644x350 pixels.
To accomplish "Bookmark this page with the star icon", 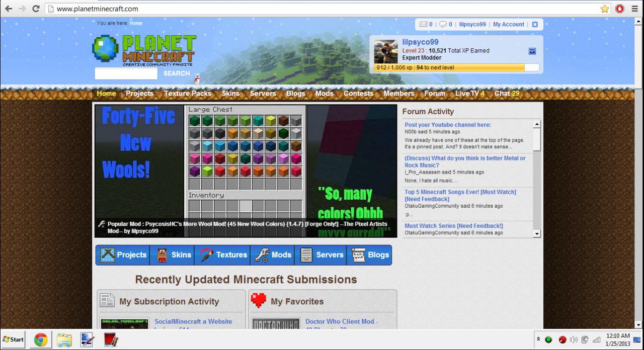I will click(x=604, y=9).
